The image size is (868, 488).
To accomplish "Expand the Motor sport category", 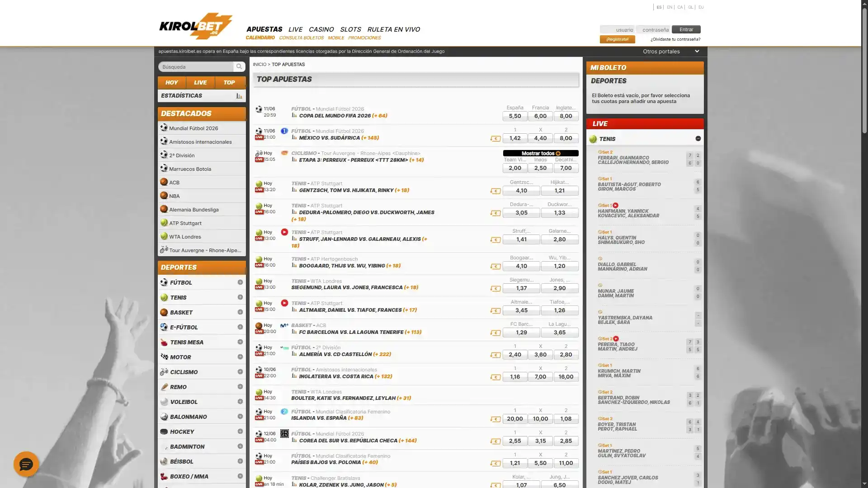I will pyautogui.click(x=240, y=357).
